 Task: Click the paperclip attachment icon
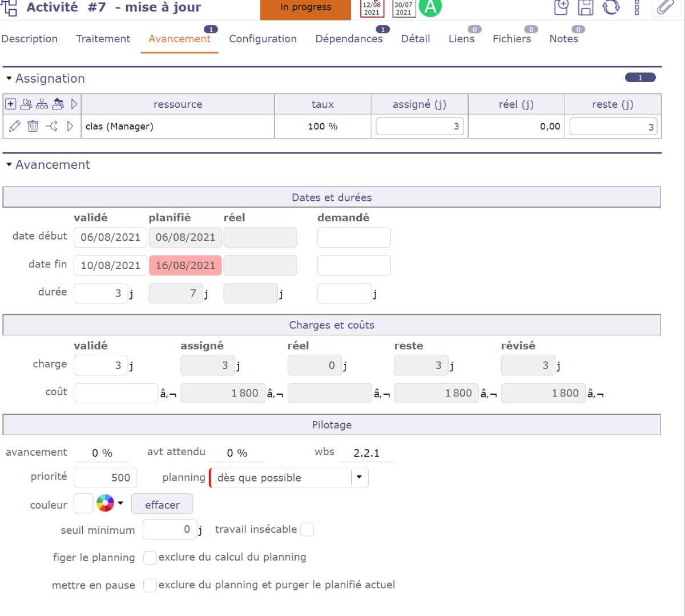(x=665, y=7)
